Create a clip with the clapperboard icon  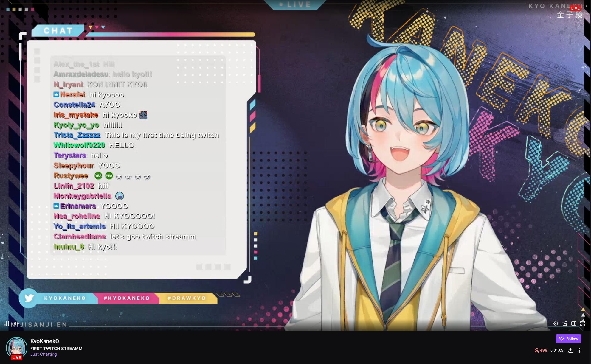565,323
